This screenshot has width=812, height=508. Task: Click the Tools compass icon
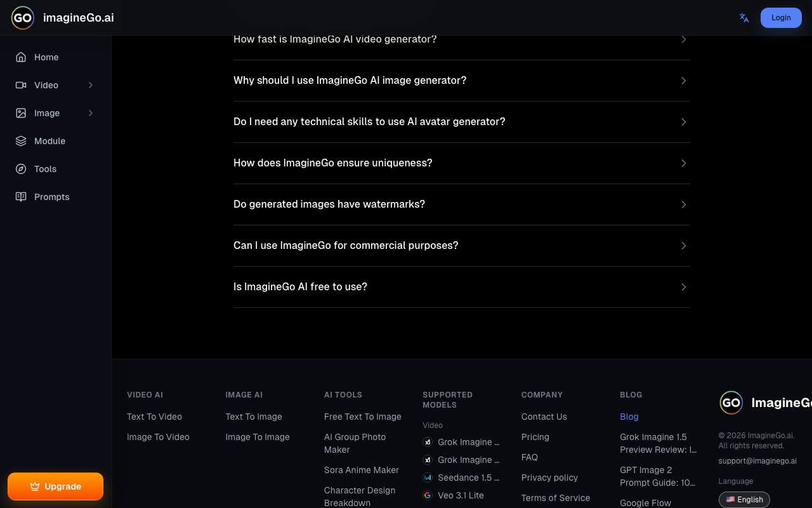[21, 169]
